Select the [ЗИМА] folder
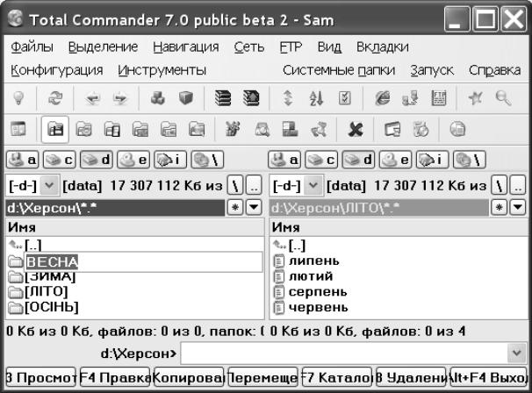Viewport: 532px width, 393px height. 50,277
